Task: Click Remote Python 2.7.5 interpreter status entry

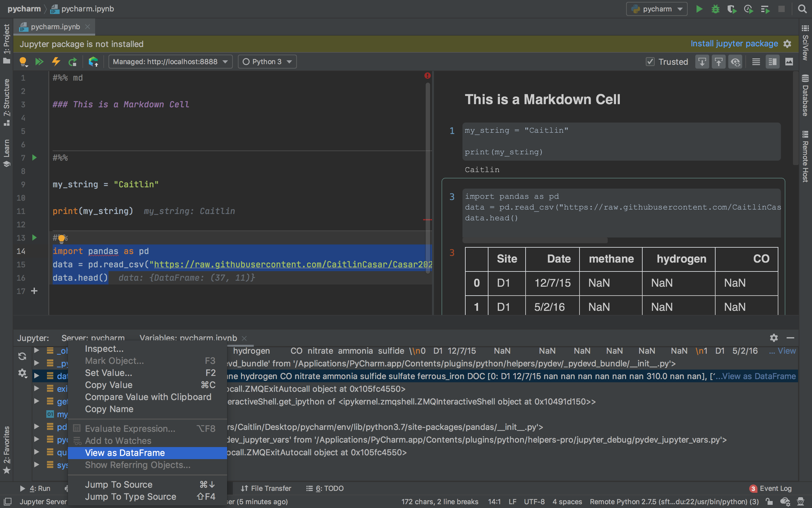Action: (674, 502)
